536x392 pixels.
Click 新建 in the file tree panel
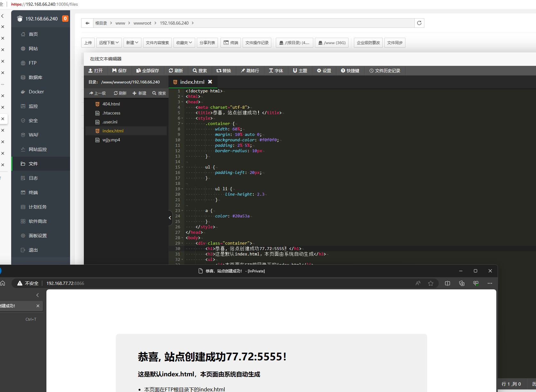[140, 93]
